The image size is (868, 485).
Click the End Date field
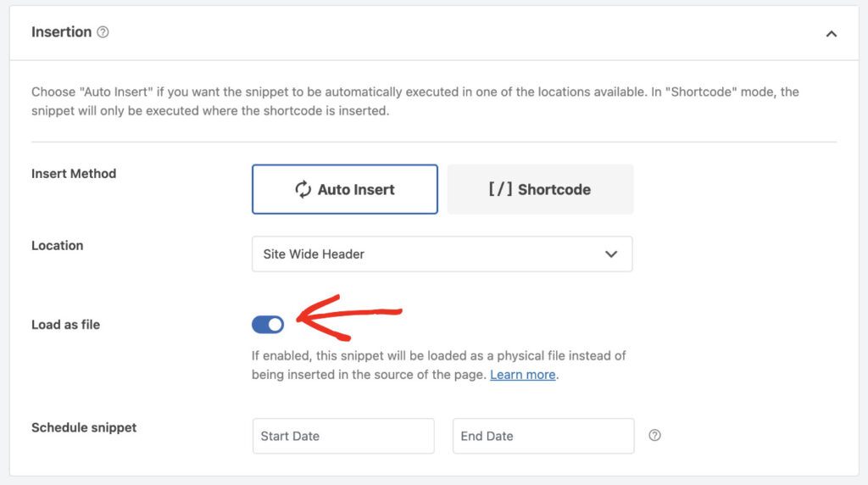coord(543,436)
